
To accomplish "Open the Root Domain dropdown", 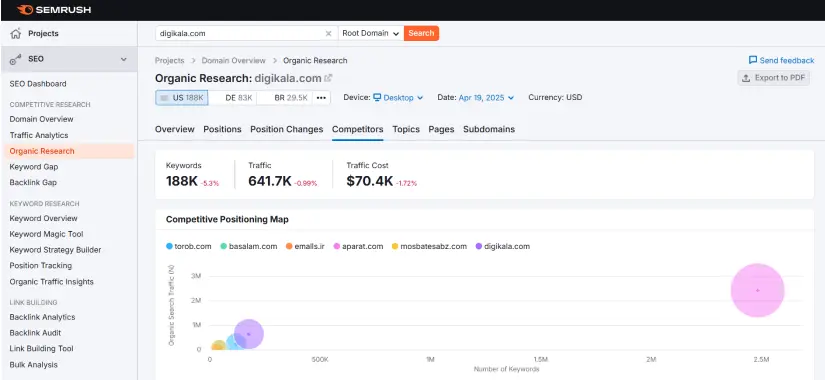I will tap(371, 33).
